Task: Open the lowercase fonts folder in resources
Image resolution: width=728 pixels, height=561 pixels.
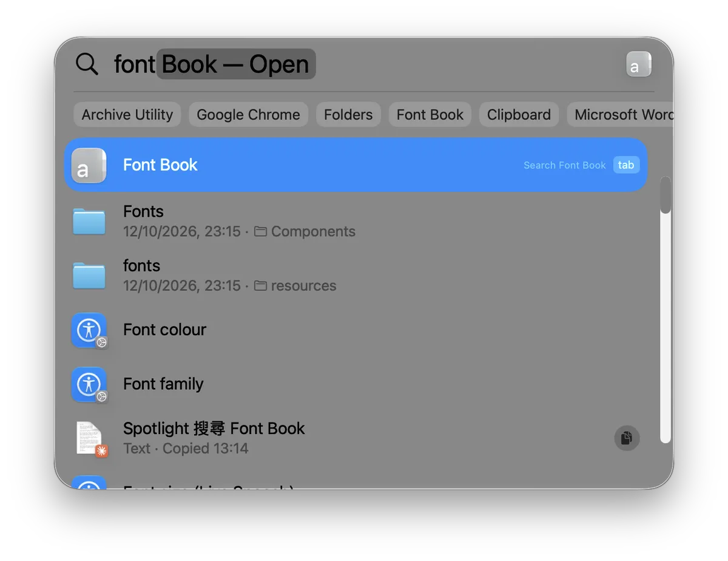Action: (x=356, y=275)
